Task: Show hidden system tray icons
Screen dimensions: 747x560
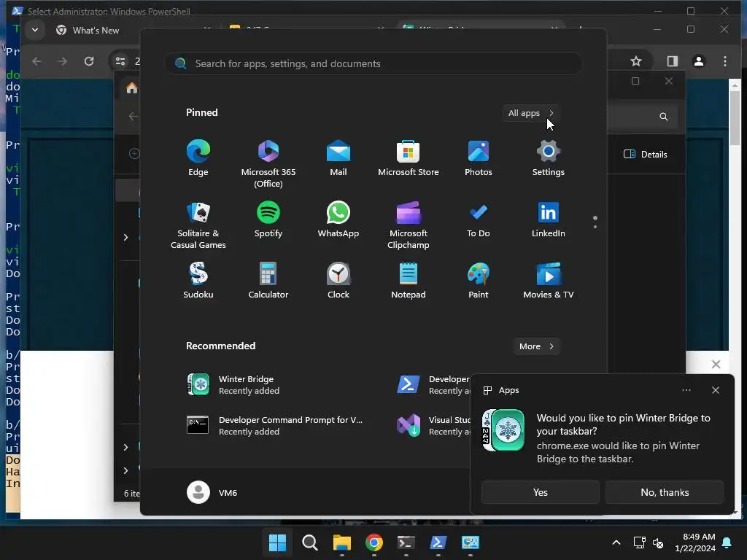Action: pyautogui.click(x=616, y=542)
